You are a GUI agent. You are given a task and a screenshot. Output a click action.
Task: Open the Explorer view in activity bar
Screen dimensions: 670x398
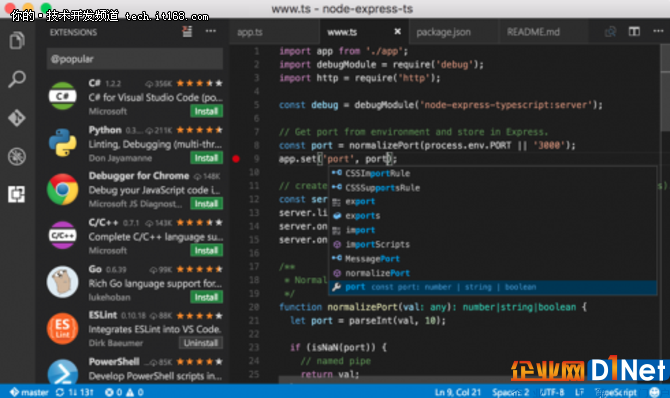tap(17, 41)
